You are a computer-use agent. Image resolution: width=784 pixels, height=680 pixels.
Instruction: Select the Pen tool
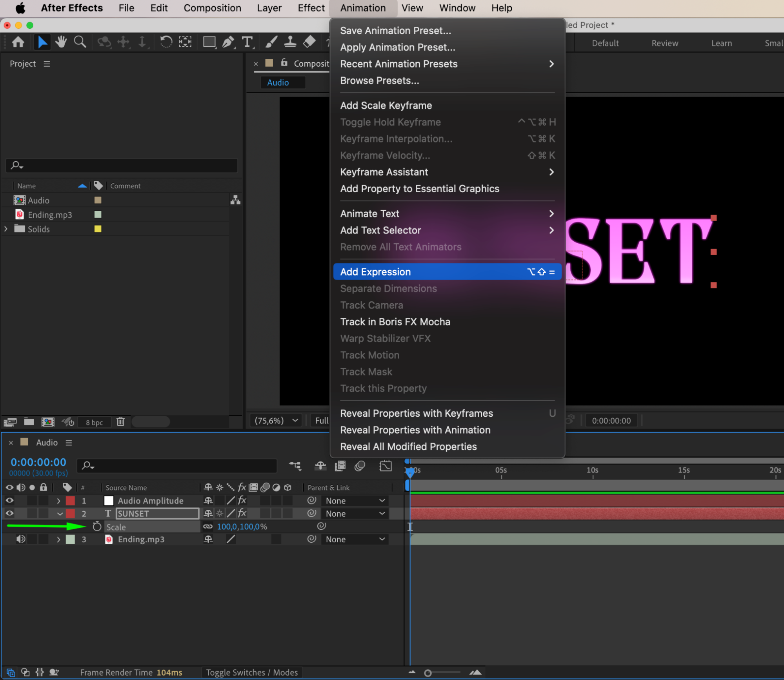point(228,42)
